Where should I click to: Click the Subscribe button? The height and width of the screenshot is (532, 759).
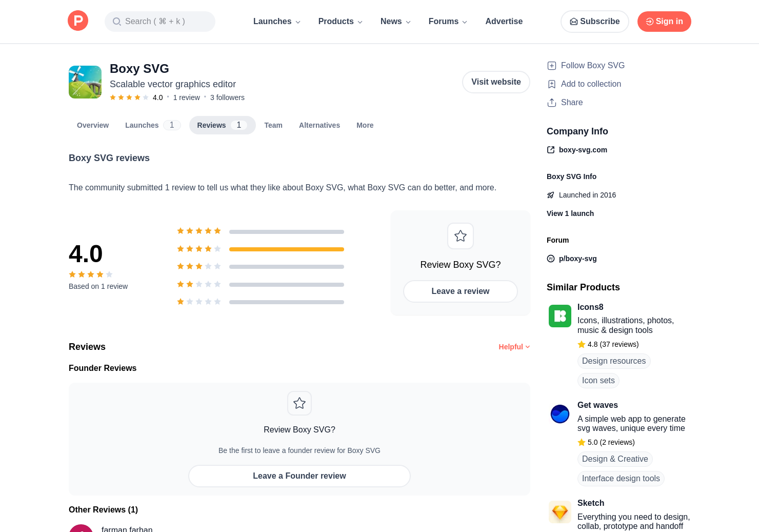(595, 22)
